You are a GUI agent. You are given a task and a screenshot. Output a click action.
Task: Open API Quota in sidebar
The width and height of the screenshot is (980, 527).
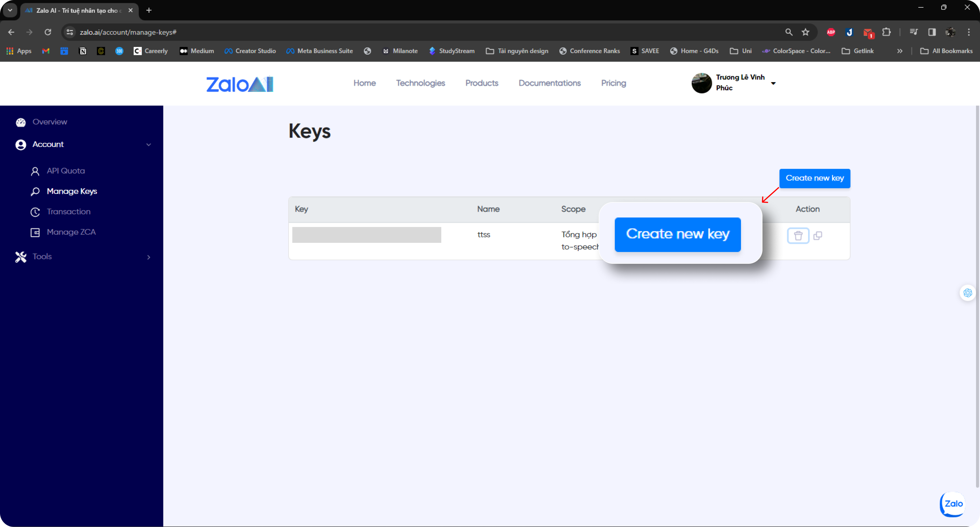coord(65,171)
